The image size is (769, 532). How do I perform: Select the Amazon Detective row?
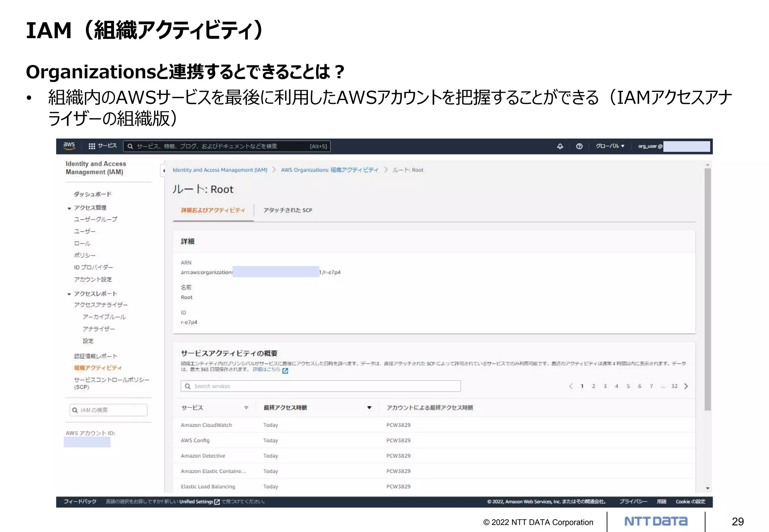[x=434, y=456]
